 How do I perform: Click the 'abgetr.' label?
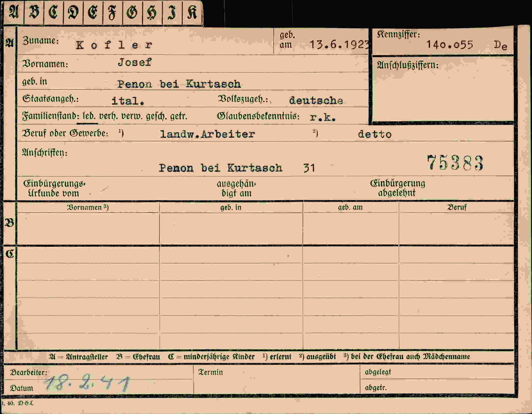(376, 388)
